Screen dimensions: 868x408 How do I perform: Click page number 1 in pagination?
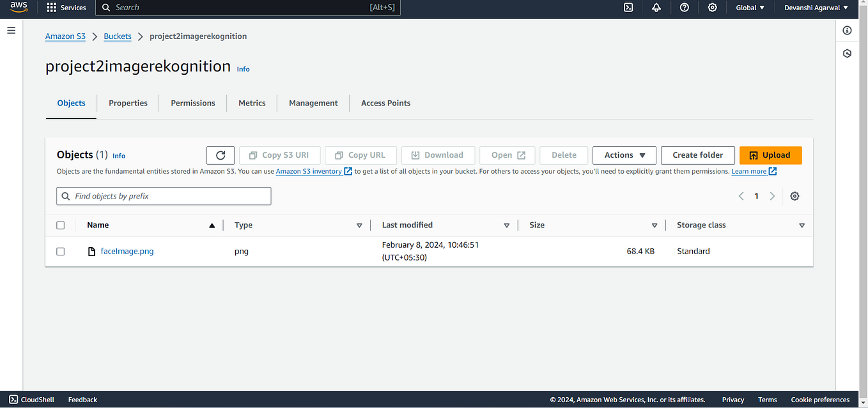coord(757,196)
